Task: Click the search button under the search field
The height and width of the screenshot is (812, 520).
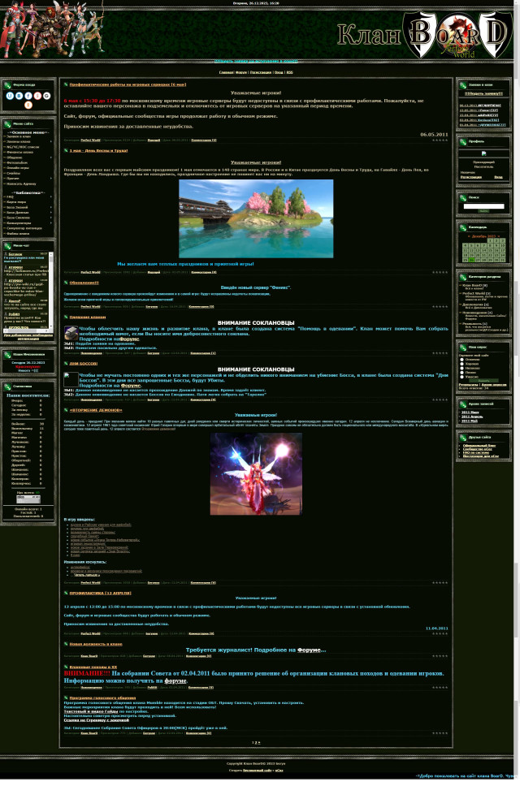Action: tap(483, 211)
